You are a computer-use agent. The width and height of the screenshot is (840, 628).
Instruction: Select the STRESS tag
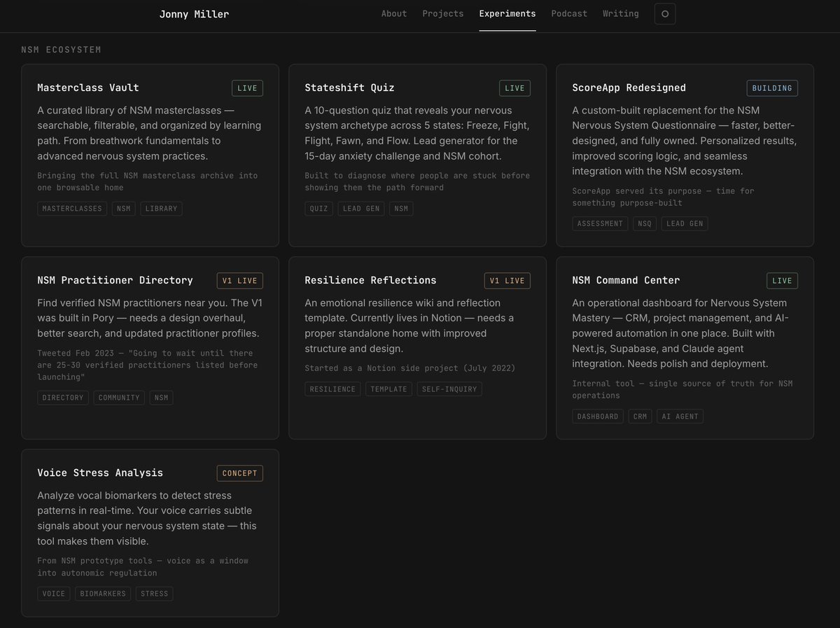click(x=155, y=594)
